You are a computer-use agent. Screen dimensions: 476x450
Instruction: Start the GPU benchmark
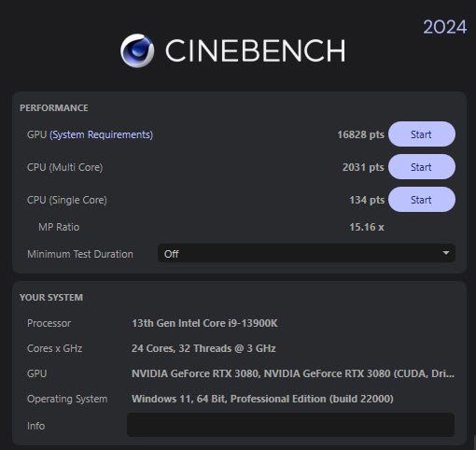[x=422, y=134]
